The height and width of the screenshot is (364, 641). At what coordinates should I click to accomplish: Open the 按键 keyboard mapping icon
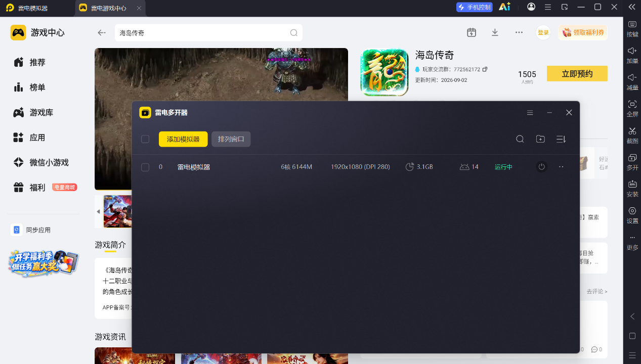click(x=632, y=25)
